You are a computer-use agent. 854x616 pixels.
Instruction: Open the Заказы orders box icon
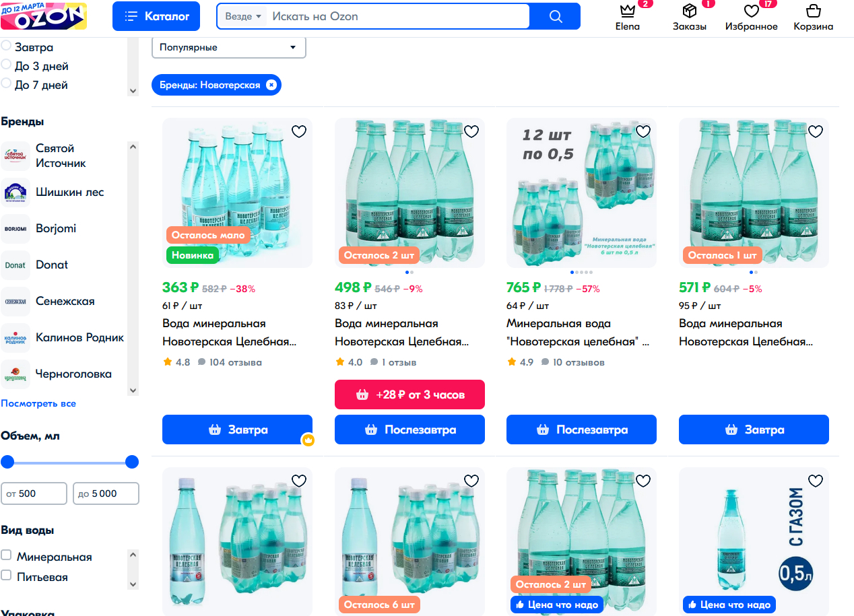pyautogui.click(x=689, y=11)
